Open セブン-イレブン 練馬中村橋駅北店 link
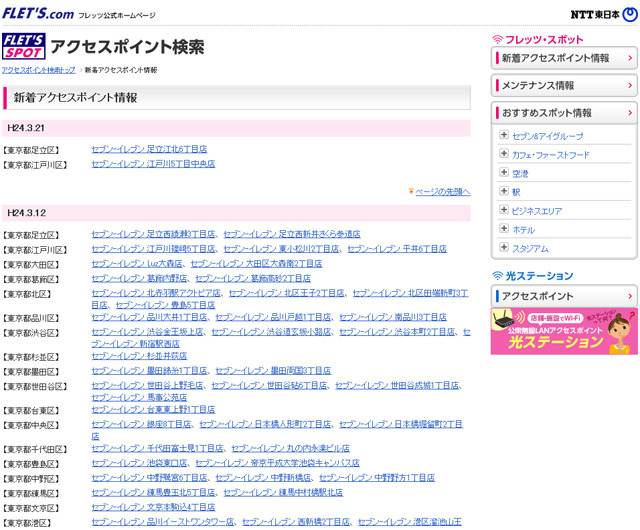Image resolution: width=640 pixels, height=530 pixels. pyautogui.click(x=283, y=492)
